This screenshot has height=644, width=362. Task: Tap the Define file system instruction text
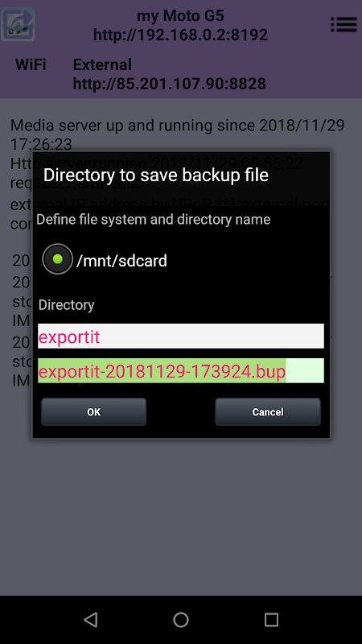tap(154, 220)
